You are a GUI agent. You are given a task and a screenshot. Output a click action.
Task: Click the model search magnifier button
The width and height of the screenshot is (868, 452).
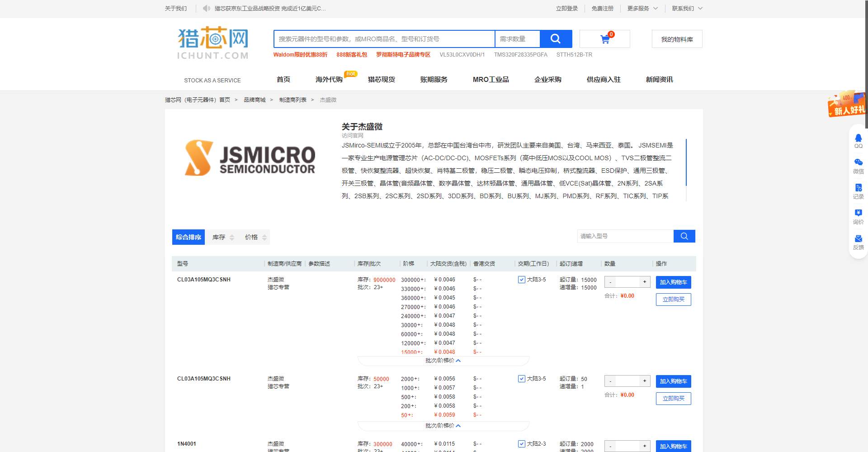click(x=684, y=236)
